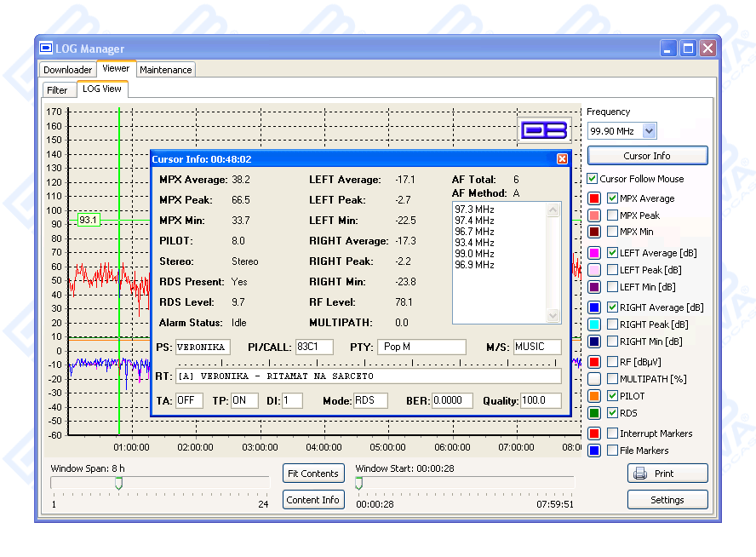This screenshot has height=557, width=756.
Task: Open the Maintenance tab
Action: click(x=166, y=70)
